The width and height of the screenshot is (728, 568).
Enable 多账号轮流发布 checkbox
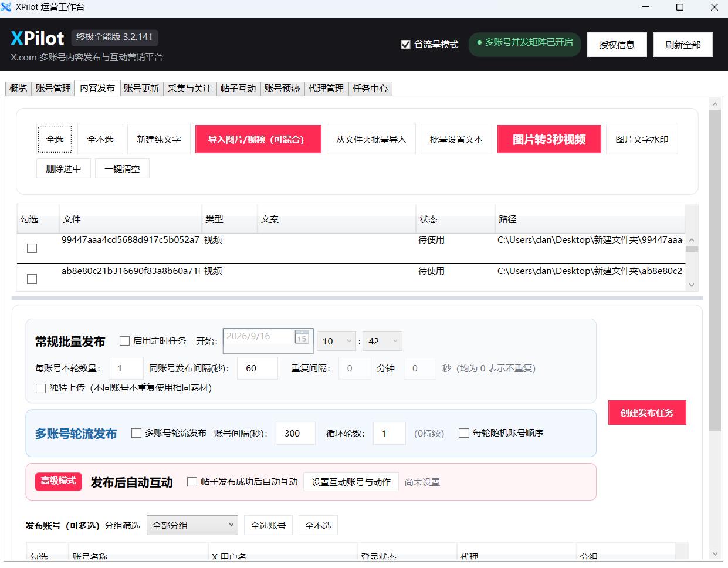point(136,433)
